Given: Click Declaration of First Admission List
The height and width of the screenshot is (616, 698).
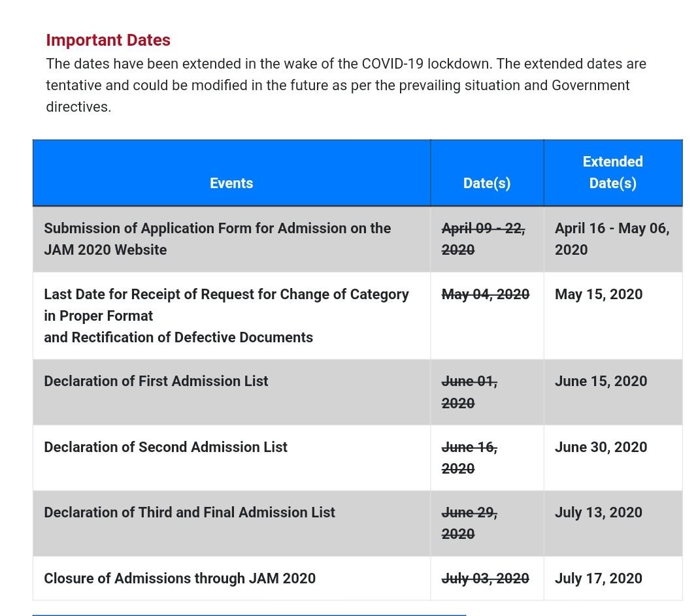Looking at the screenshot, I should pos(156,381).
